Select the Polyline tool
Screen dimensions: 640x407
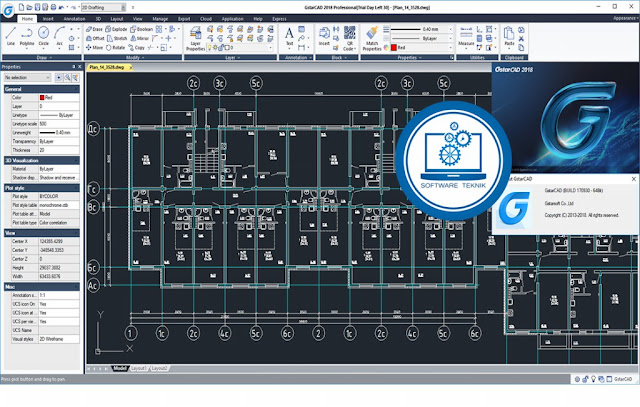click(x=27, y=36)
